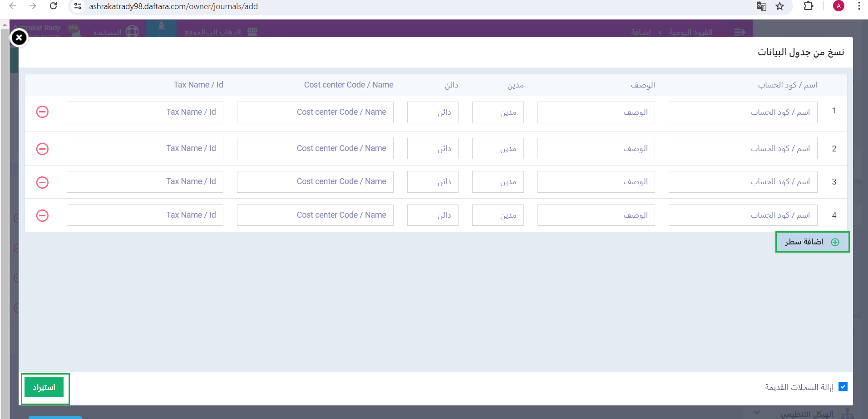Focus row 1 account name/code field
Image resolution: width=868 pixels, height=419 pixels.
[743, 112]
